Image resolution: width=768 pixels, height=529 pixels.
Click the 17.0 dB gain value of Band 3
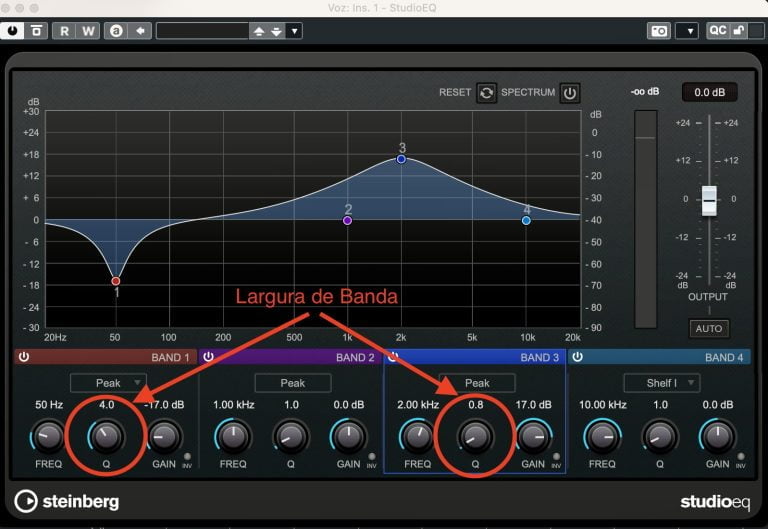533,405
